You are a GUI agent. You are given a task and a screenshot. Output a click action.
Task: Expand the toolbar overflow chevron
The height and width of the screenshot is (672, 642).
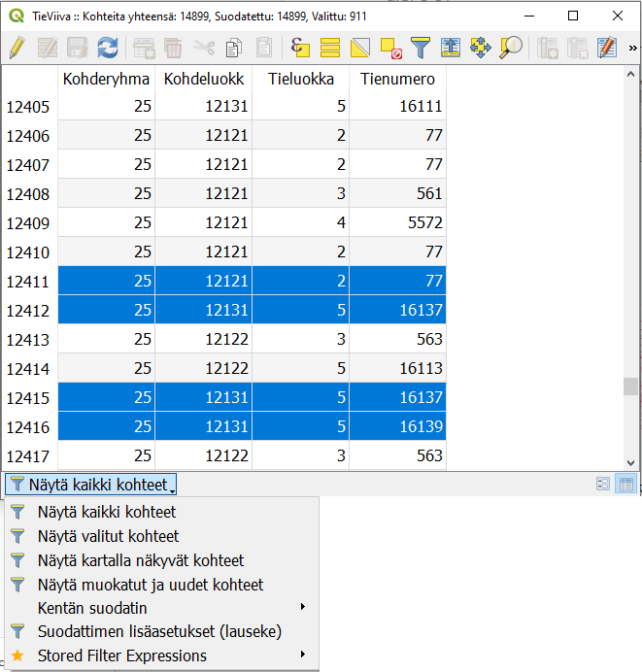(x=633, y=47)
